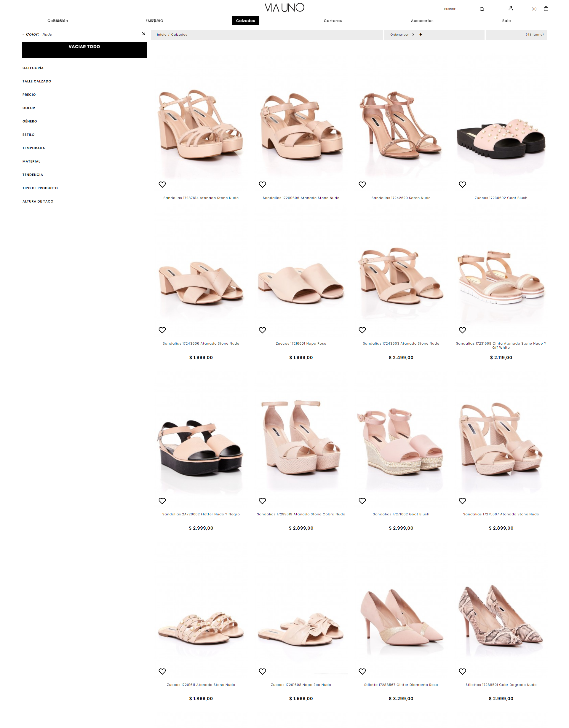The height and width of the screenshot is (728, 569).
Task: Open the shopping bag cart icon
Action: [x=546, y=9]
